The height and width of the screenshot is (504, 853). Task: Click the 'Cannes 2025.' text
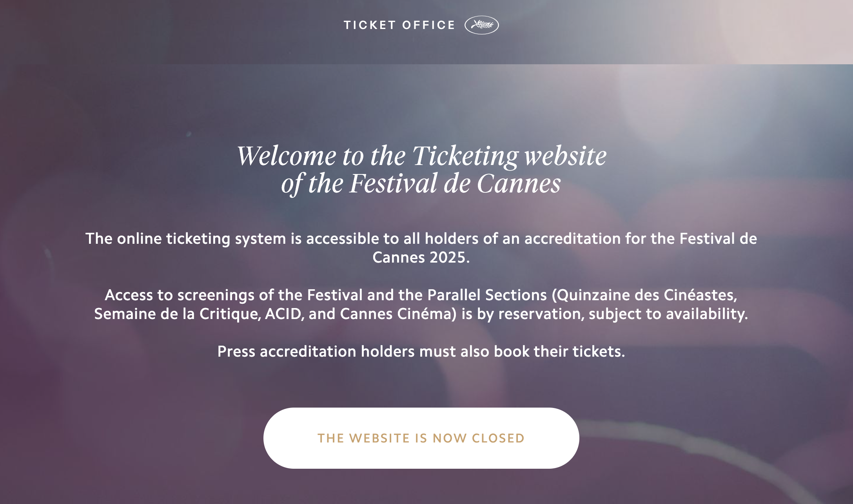pyautogui.click(x=421, y=257)
